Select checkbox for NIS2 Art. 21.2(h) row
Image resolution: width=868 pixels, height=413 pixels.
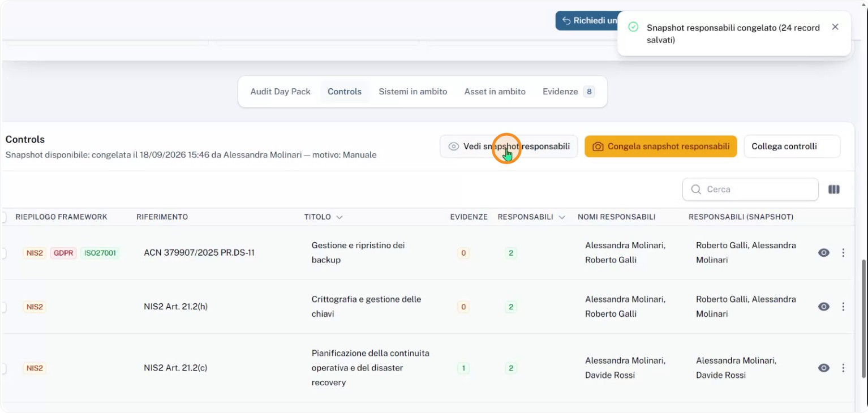coord(3,307)
